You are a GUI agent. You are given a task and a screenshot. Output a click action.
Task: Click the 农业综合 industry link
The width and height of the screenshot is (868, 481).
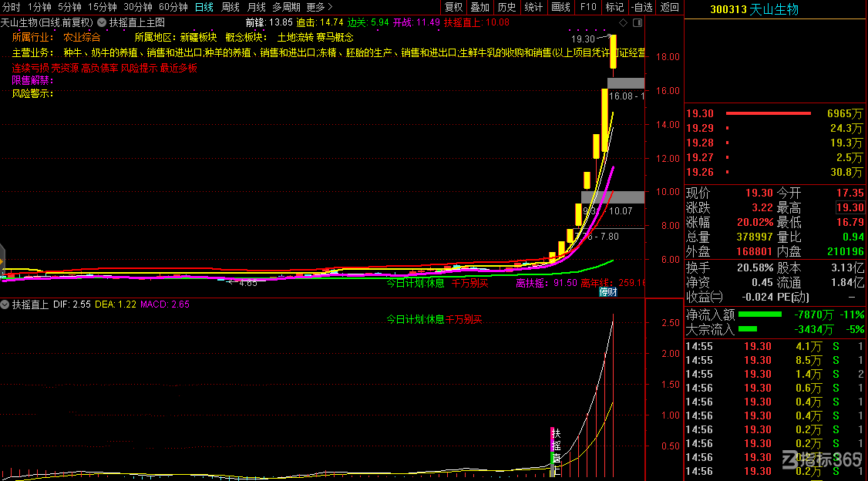82,37
